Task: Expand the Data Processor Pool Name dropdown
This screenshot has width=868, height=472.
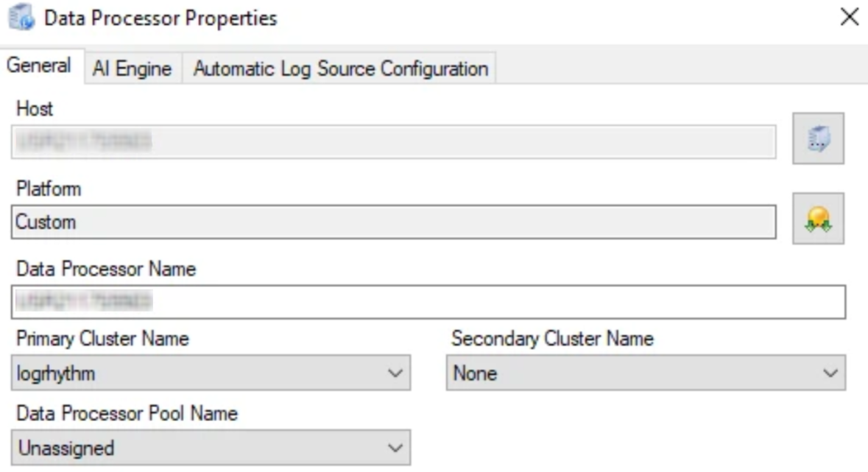Action: tap(211, 448)
